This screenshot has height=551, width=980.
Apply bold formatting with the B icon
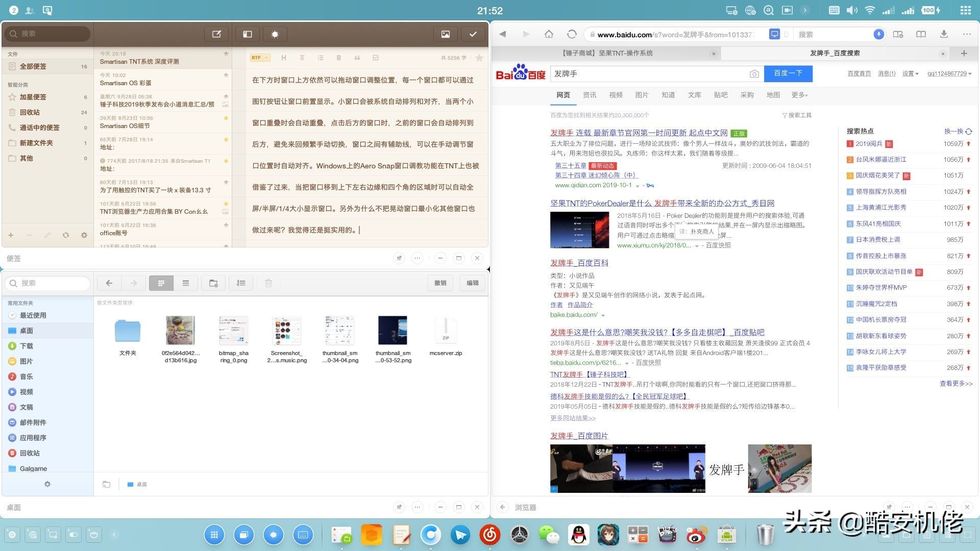[x=339, y=58]
